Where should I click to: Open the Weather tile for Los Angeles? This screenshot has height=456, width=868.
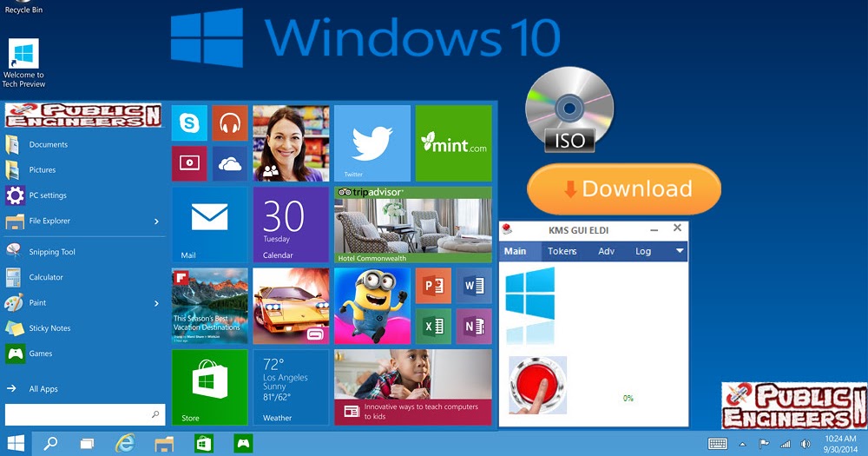291,387
